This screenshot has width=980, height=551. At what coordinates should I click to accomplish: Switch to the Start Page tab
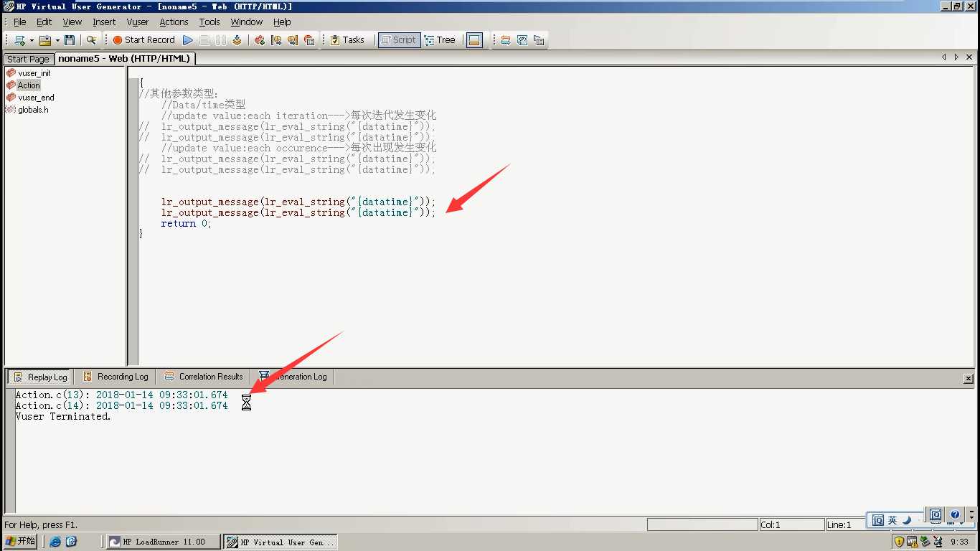click(x=29, y=59)
